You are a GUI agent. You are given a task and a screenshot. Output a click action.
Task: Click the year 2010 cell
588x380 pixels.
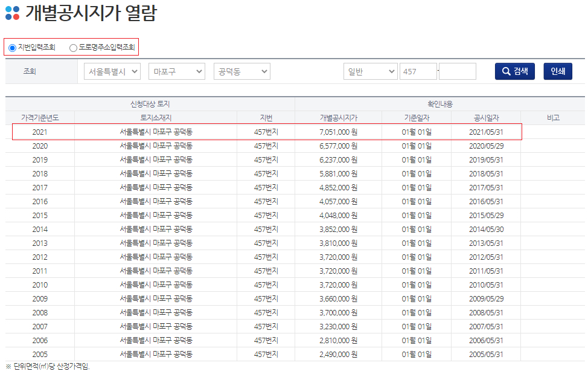pos(40,285)
